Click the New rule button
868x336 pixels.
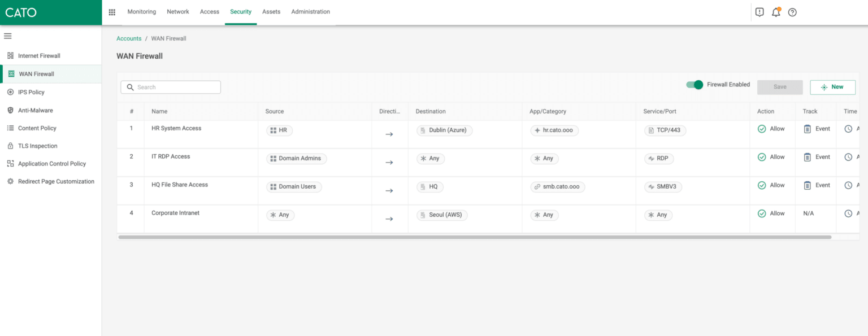click(x=832, y=87)
